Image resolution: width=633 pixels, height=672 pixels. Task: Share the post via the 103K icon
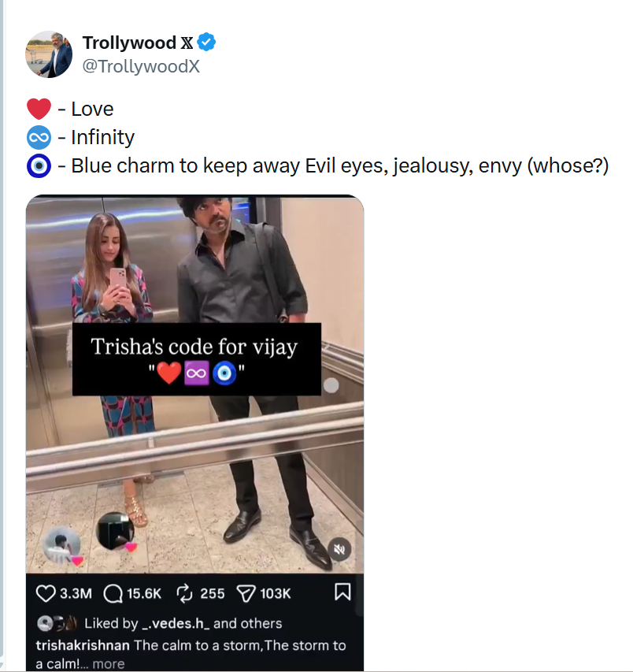(x=246, y=592)
